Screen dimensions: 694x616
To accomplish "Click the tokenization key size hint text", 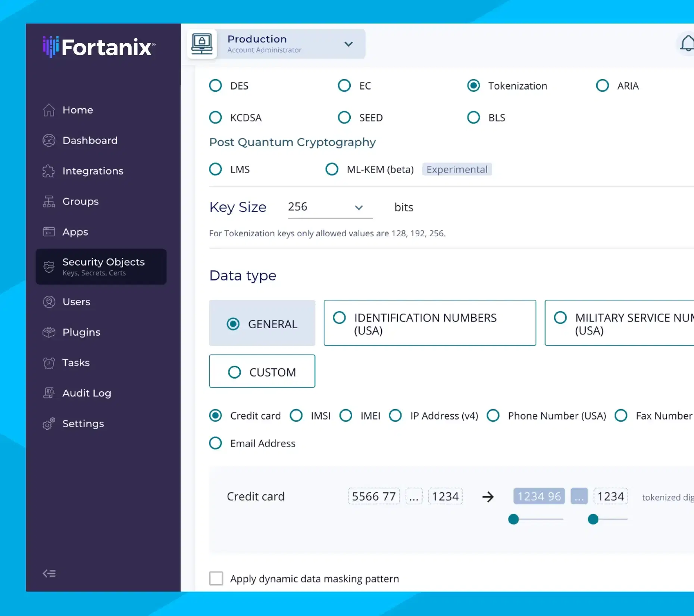I will pyautogui.click(x=327, y=233).
